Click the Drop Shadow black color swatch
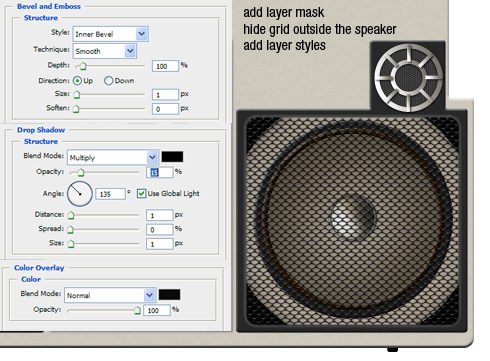Screen dimensions: 490x361 pyautogui.click(x=172, y=157)
